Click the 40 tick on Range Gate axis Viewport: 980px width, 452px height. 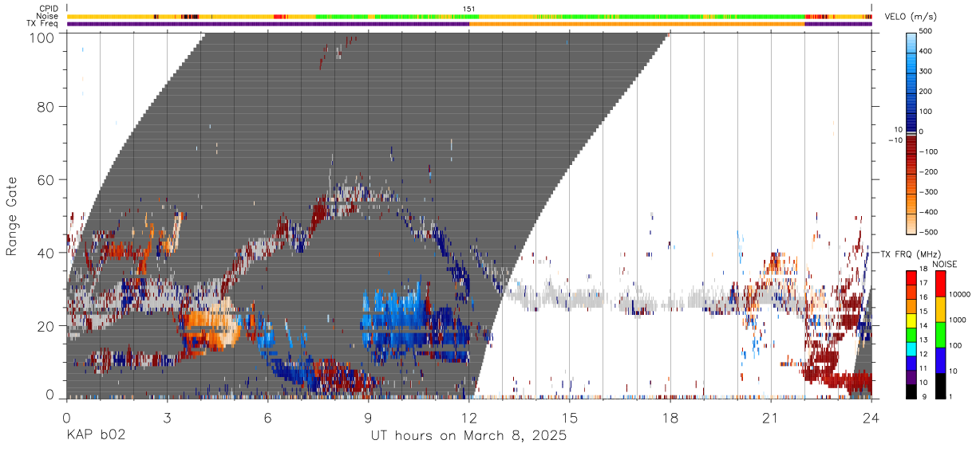46,253
